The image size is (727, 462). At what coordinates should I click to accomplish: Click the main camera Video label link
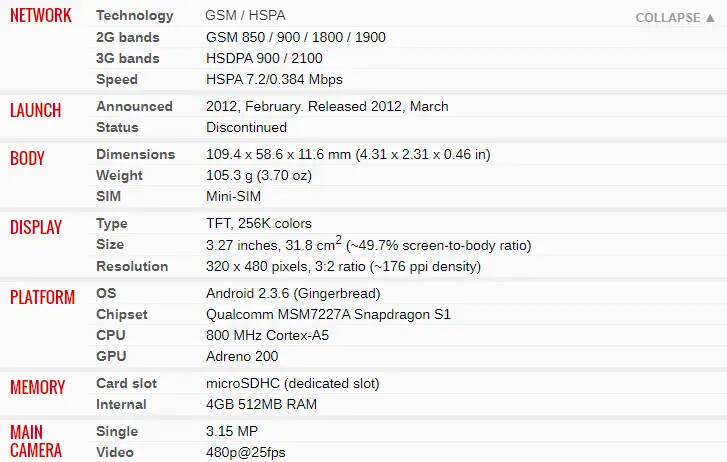click(115, 452)
